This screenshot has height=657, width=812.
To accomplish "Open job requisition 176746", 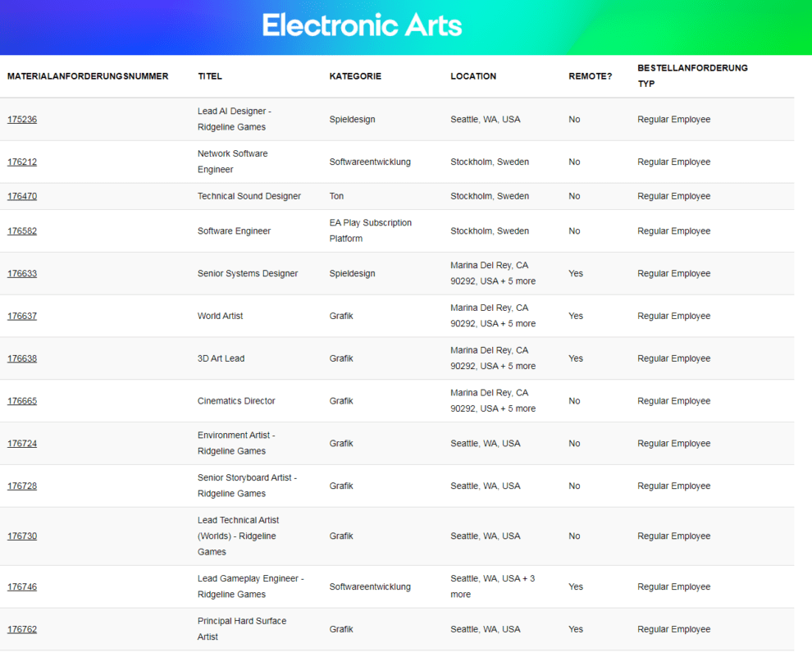I will pyautogui.click(x=22, y=586).
